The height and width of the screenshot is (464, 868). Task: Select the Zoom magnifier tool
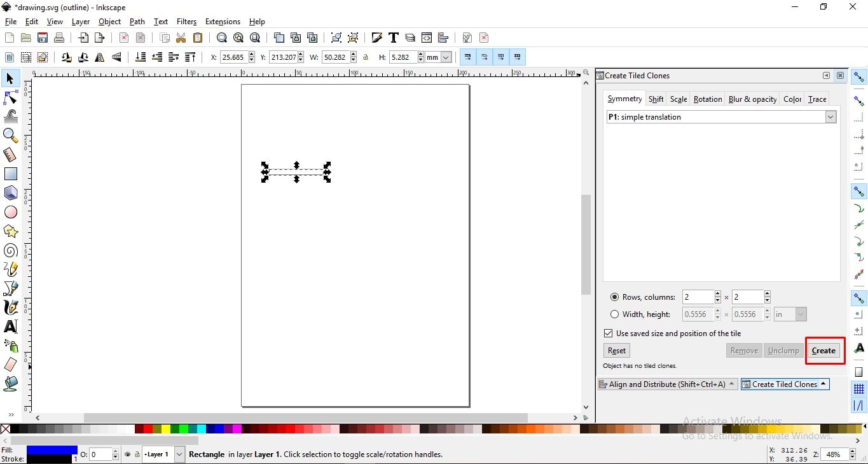[x=10, y=136]
